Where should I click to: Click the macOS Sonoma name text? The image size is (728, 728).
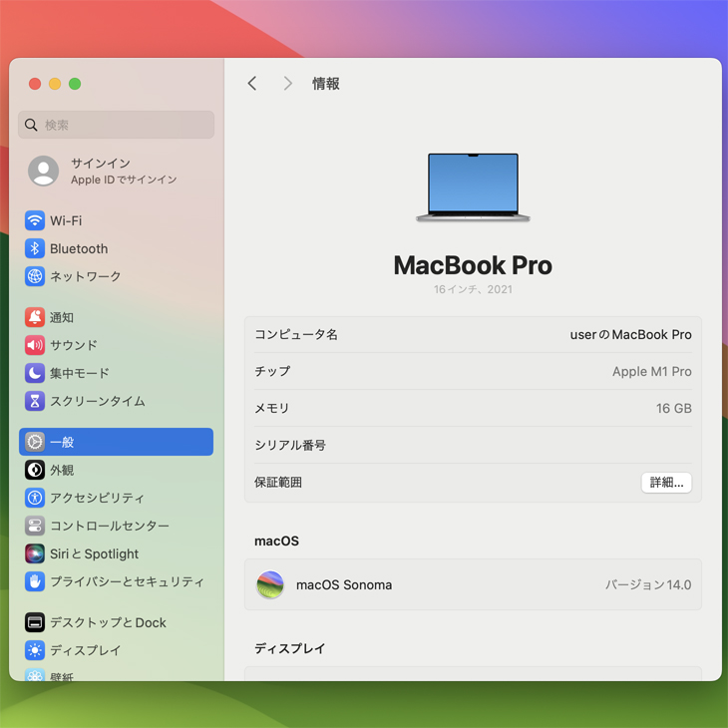click(x=344, y=584)
